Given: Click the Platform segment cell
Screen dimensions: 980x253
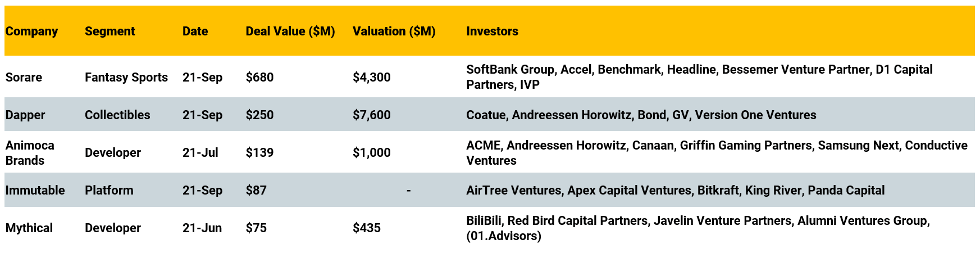Looking at the screenshot, I should [109, 191].
